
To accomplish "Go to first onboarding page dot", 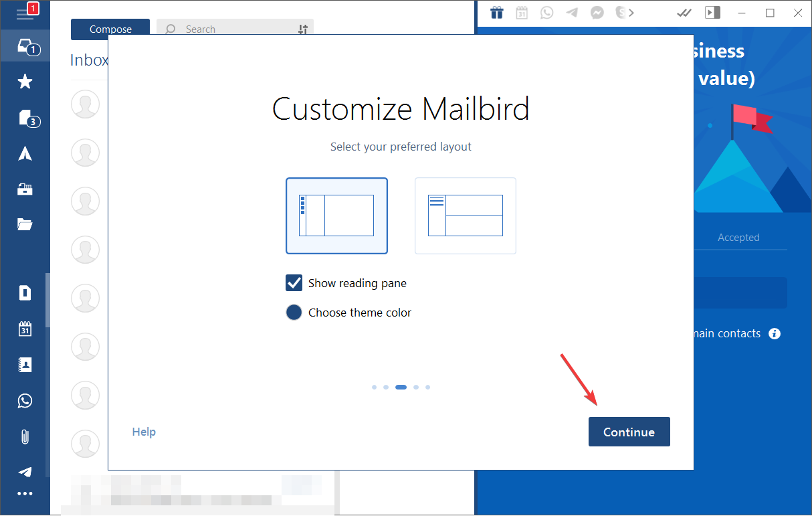I will point(375,387).
